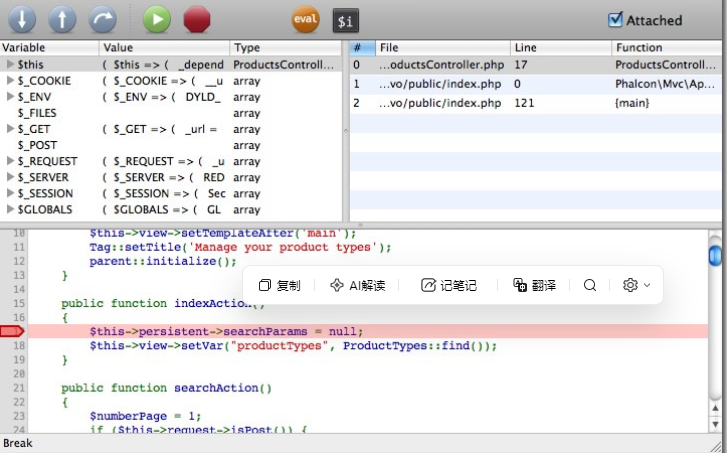This screenshot has width=727, height=453.
Task: Click the Step Into down-arrow button
Action: (23, 19)
